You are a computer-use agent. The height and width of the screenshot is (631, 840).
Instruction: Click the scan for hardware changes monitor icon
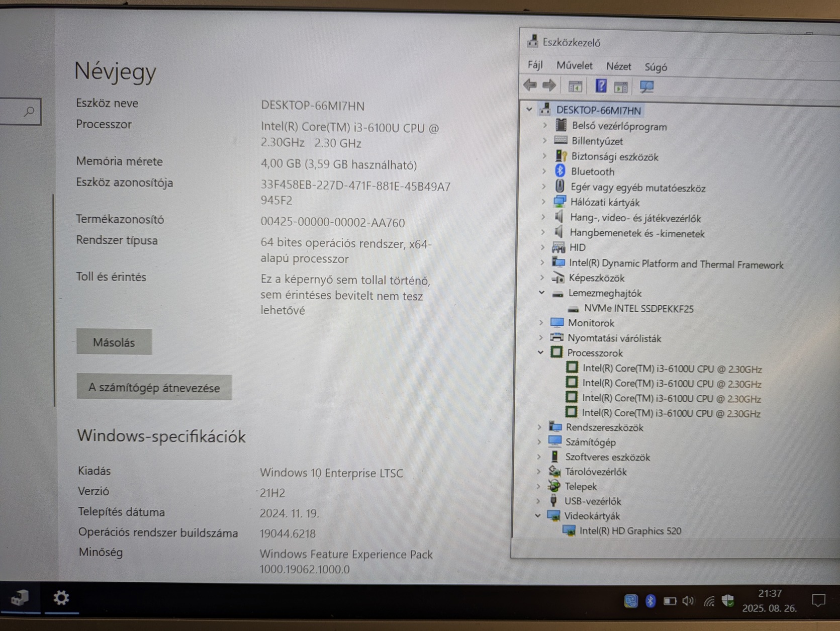pos(646,87)
